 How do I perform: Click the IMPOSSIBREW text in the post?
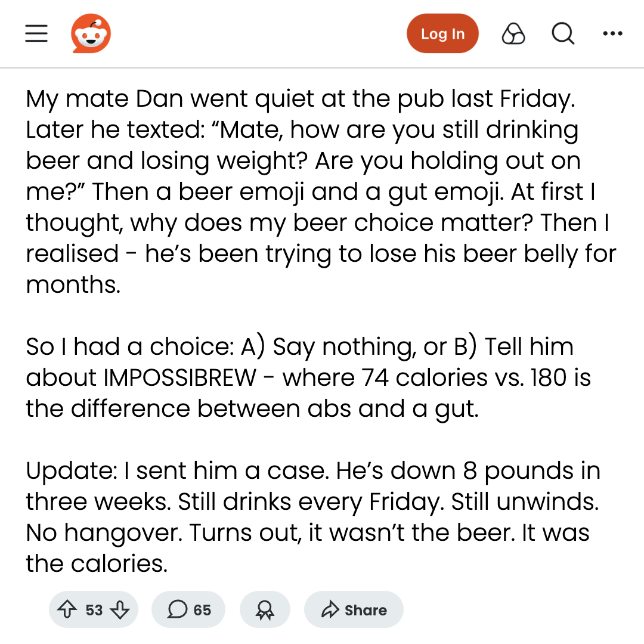[180, 377]
